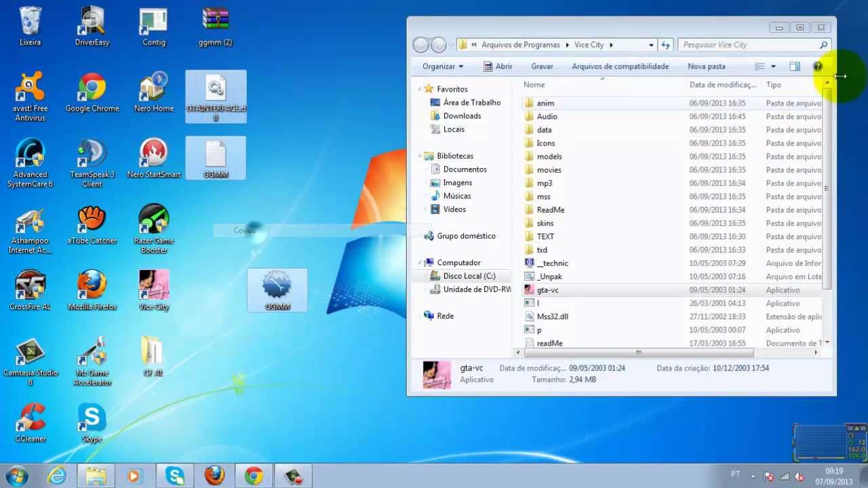Viewport: 868px width, 488px height.
Task: Open Windows Start menu
Action: pos(16,476)
